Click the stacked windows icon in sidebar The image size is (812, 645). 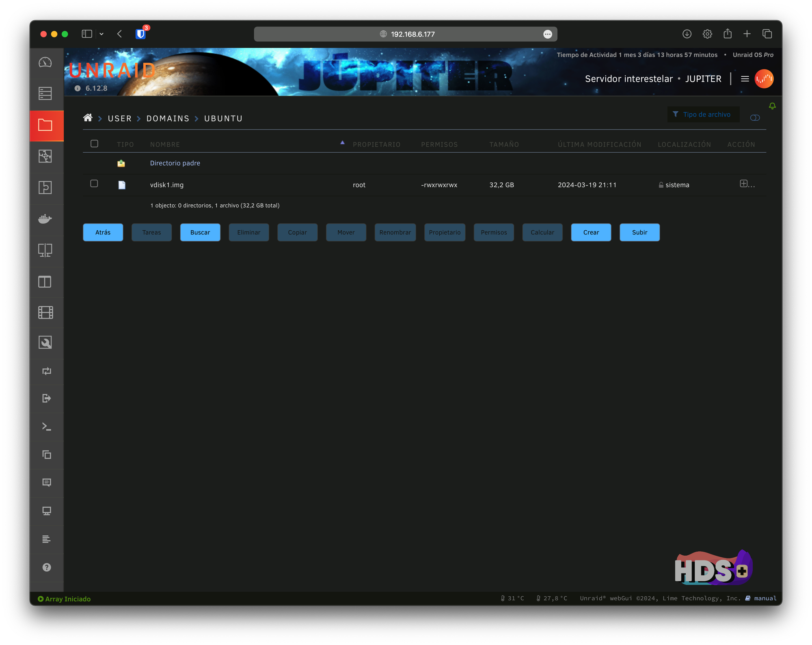pos(47,455)
